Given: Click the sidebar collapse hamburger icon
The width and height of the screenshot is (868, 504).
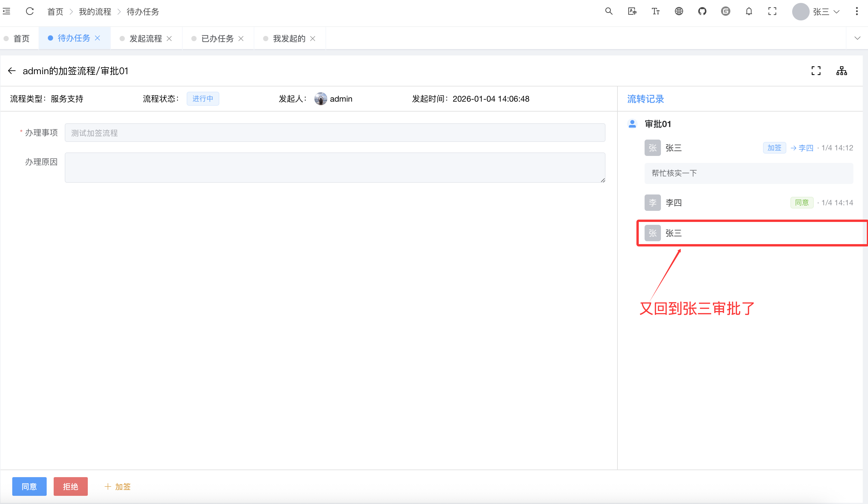Looking at the screenshot, I should 6,11.
